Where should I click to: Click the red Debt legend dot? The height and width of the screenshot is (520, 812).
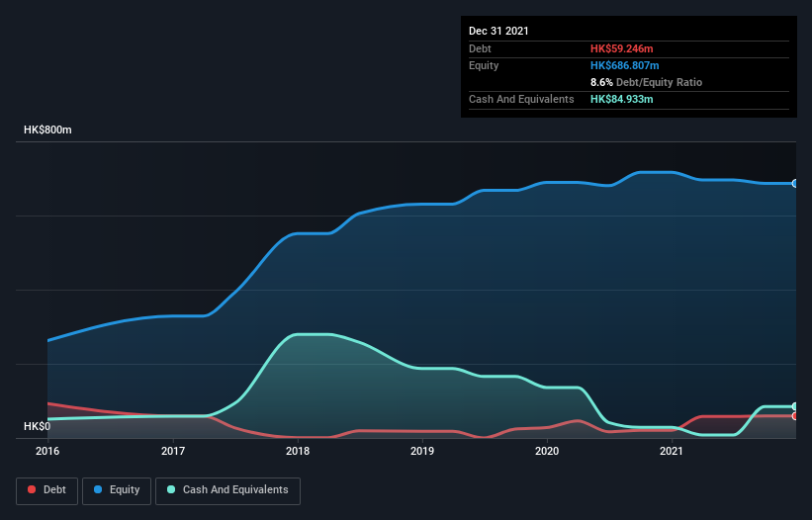32,489
